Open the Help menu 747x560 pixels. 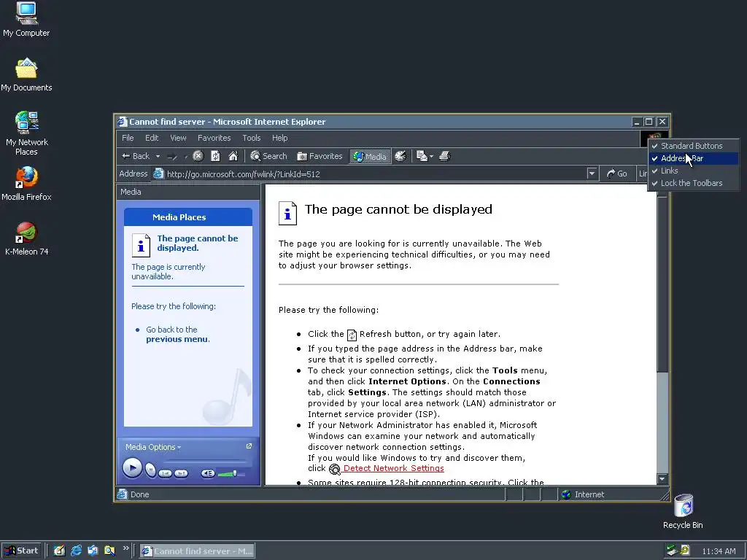click(279, 138)
